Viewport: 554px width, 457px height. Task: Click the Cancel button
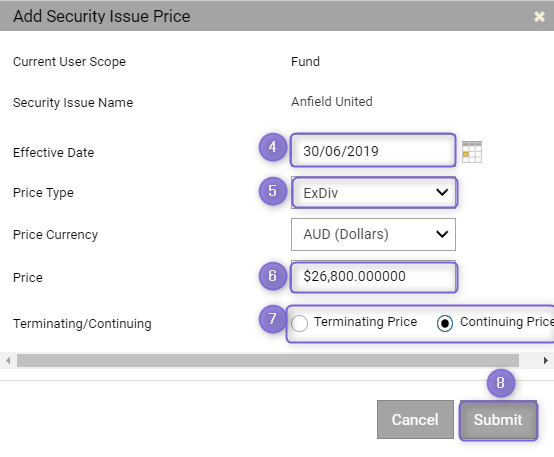pos(415,420)
